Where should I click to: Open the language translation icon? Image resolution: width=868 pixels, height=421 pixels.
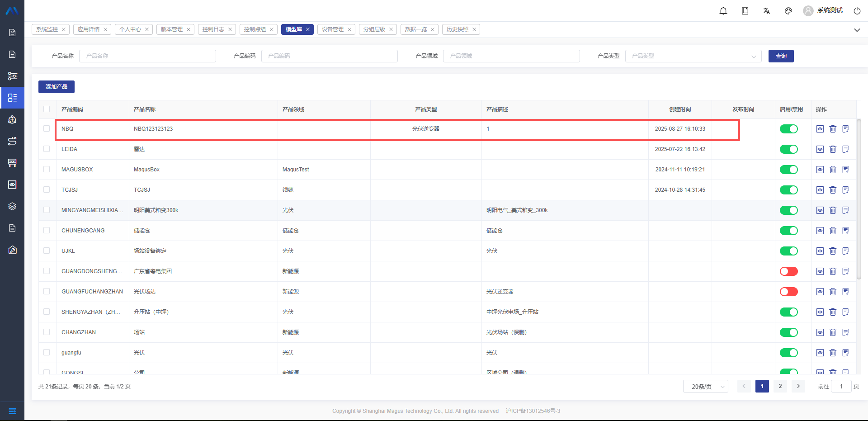click(x=767, y=11)
